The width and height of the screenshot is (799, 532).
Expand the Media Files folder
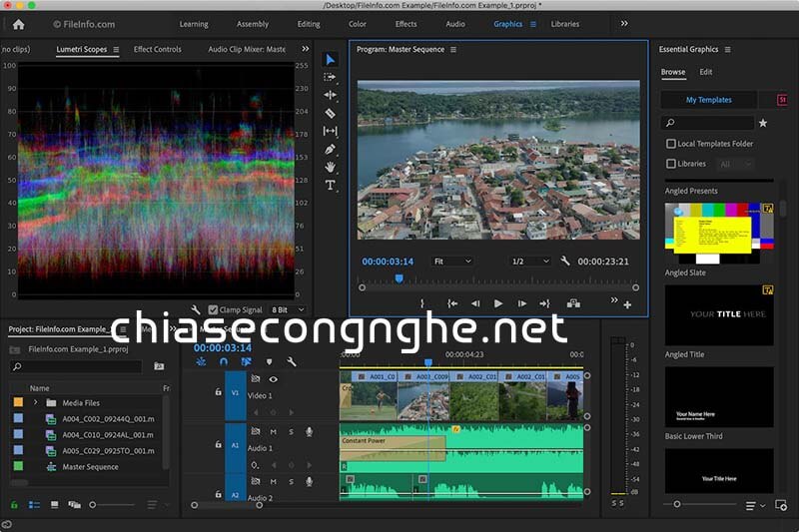click(x=36, y=403)
